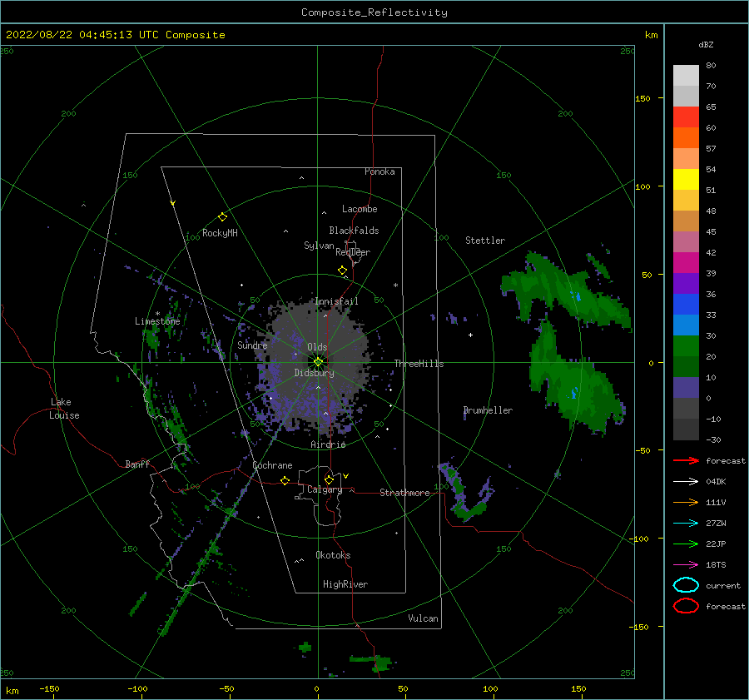Click the white asterisk marker above Limestone
Viewport: 749px width, 700px height.
pos(157,314)
